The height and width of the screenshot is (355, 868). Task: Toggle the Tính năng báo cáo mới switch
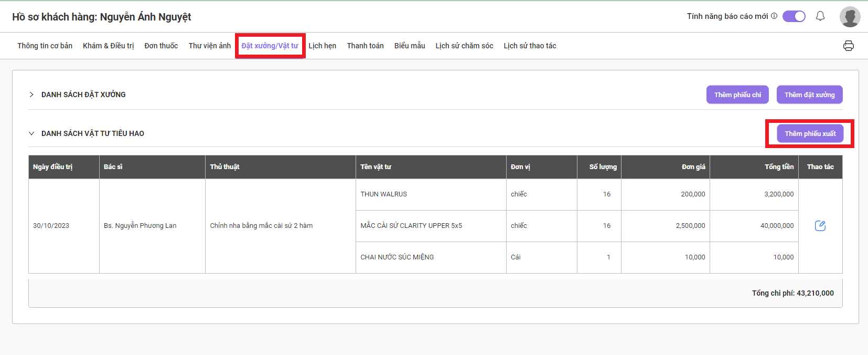(794, 16)
